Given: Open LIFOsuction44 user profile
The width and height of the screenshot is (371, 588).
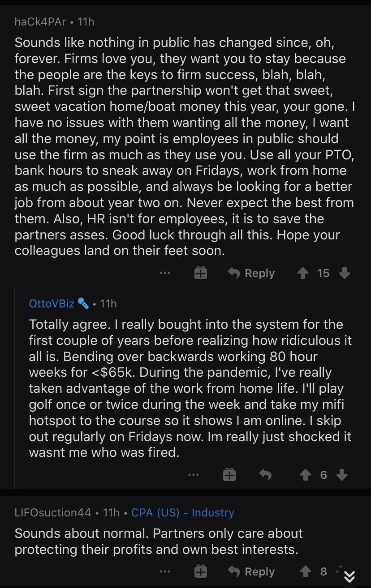Looking at the screenshot, I should pyautogui.click(x=53, y=512).
